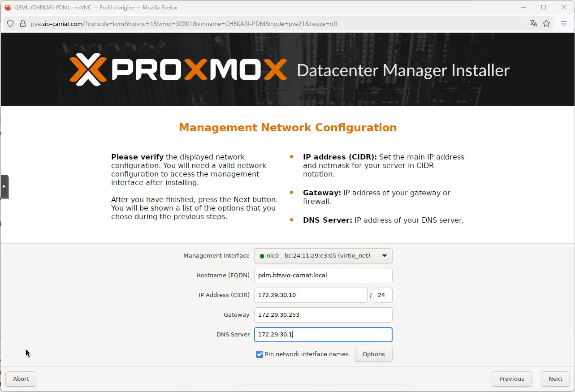Screen dimensions: 575x392
Task: Click into the Gateway input field
Action: point(323,315)
